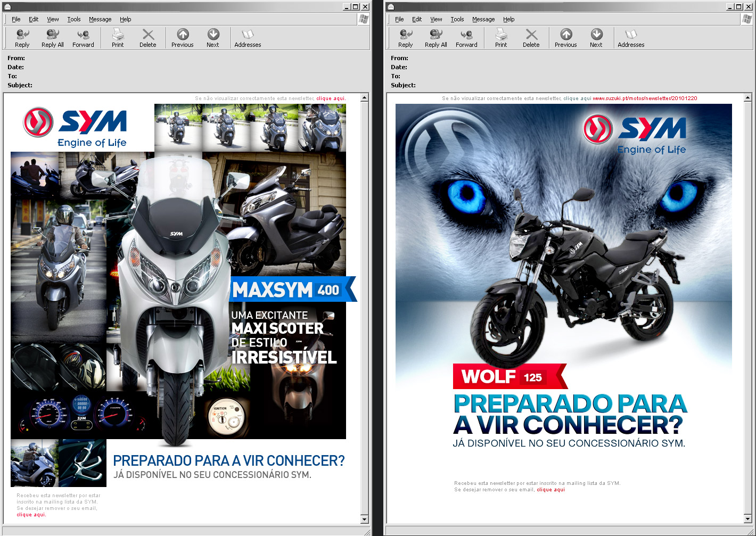The width and height of the screenshot is (756, 536).
Task: Click the Previous message icon in the left window
Action: point(182,37)
